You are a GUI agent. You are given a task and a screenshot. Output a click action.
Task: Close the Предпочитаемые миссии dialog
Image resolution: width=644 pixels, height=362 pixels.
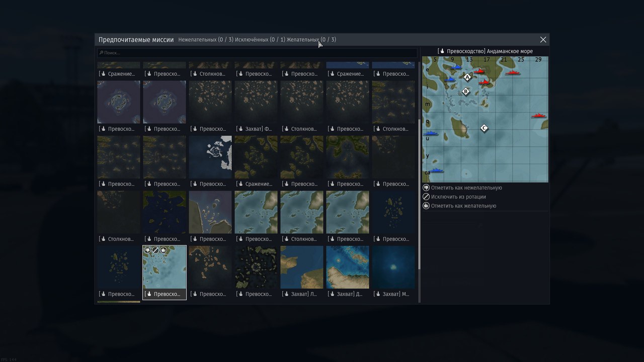click(543, 40)
